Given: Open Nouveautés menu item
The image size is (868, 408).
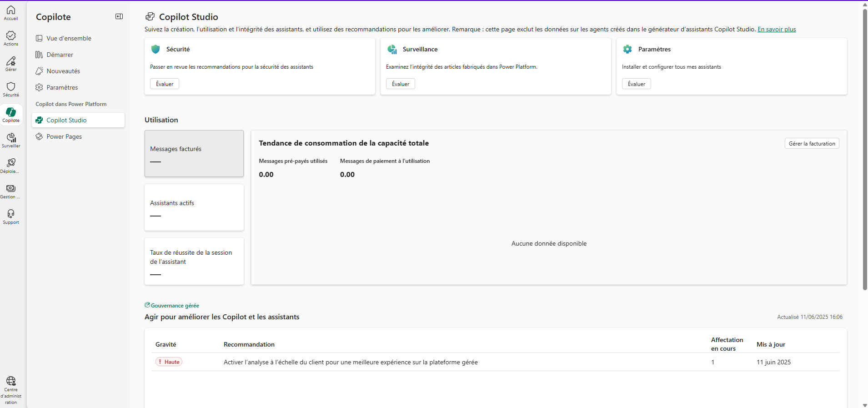Looking at the screenshot, I should (x=78, y=71).
